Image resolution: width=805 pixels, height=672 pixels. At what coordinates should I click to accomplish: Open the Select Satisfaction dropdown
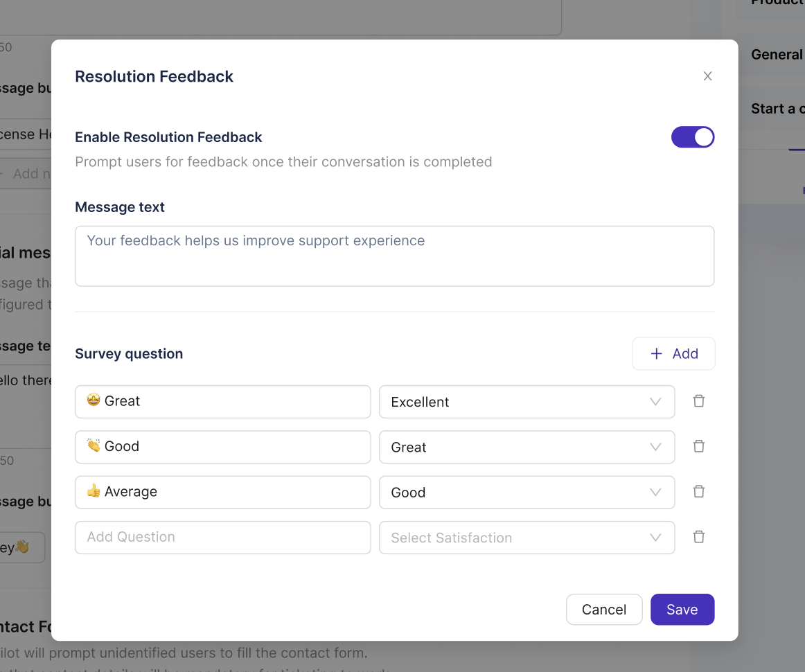(x=527, y=538)
